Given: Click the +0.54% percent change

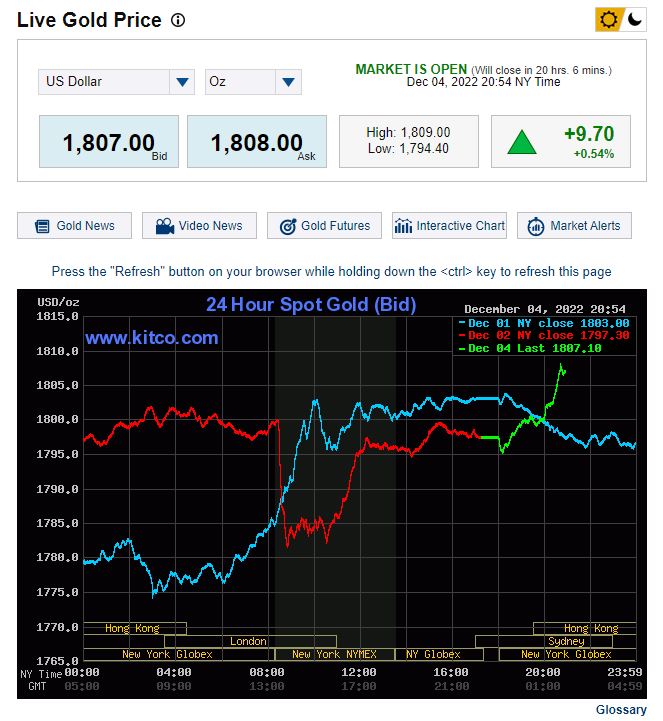Looking at the screenshot, I should point(594,154).
